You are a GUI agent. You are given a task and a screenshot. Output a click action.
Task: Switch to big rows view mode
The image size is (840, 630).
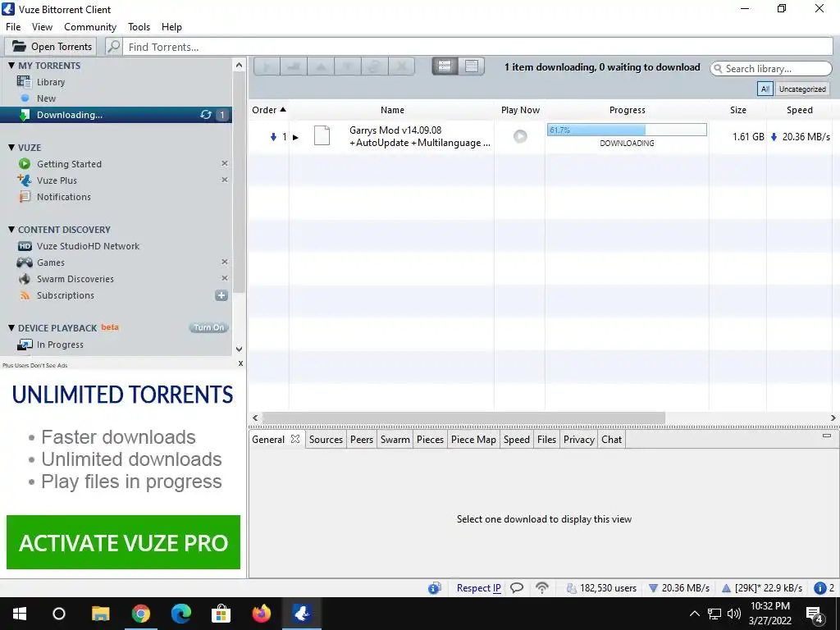click(445, 66)
